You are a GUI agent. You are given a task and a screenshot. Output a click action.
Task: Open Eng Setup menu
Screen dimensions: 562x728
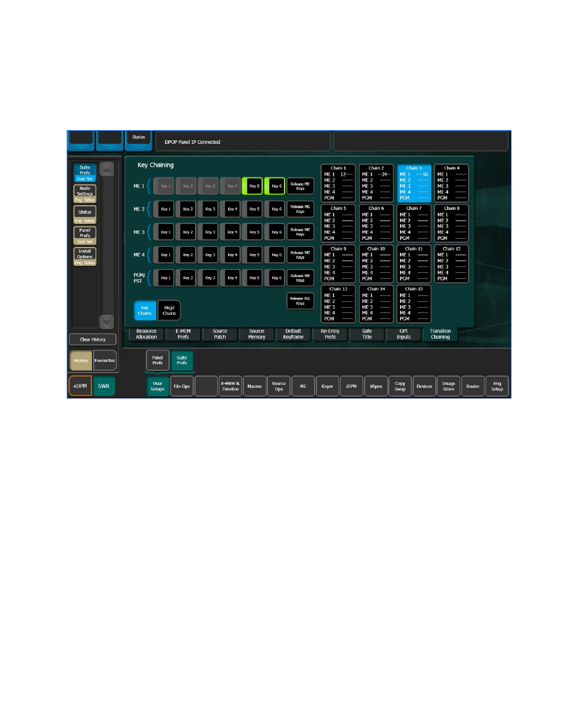coord(497,386)
